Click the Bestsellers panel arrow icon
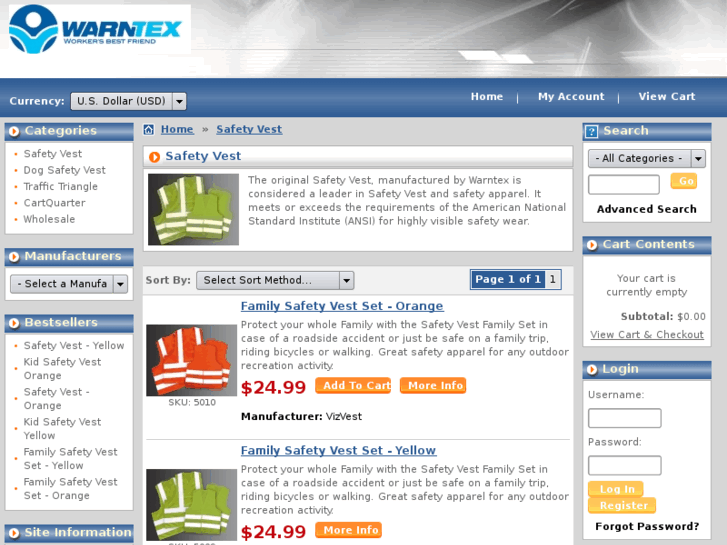 coord(14,323)
